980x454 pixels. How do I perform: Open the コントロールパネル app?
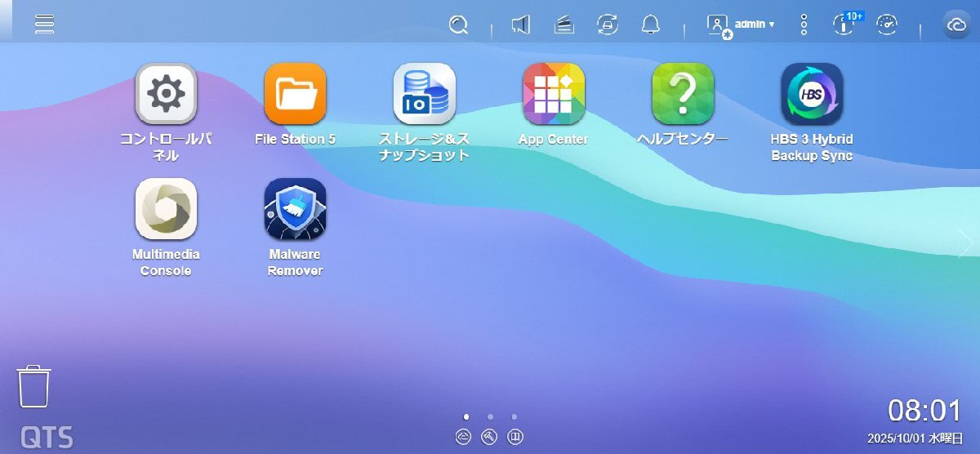(166, 94)
